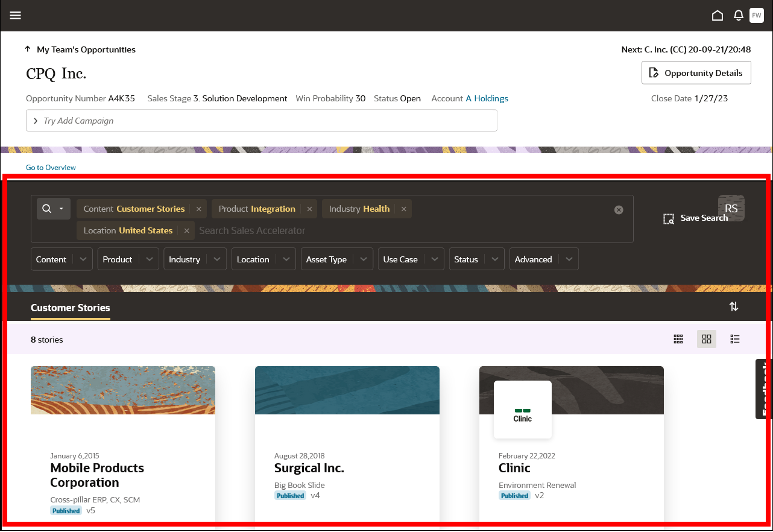The height and width of the screenshot is (532, 773).
Task: Click the Home icon in the top bar
Action: pos(718,16)
